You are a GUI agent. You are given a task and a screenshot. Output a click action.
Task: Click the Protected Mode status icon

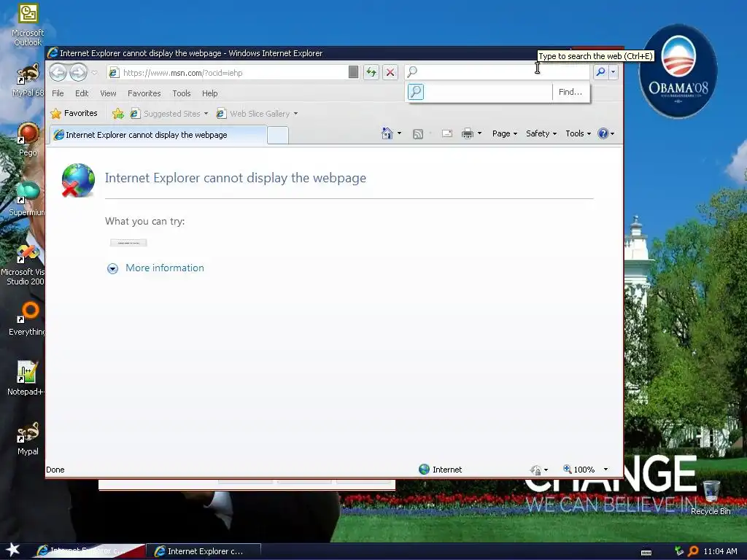(x=535, y=470)
